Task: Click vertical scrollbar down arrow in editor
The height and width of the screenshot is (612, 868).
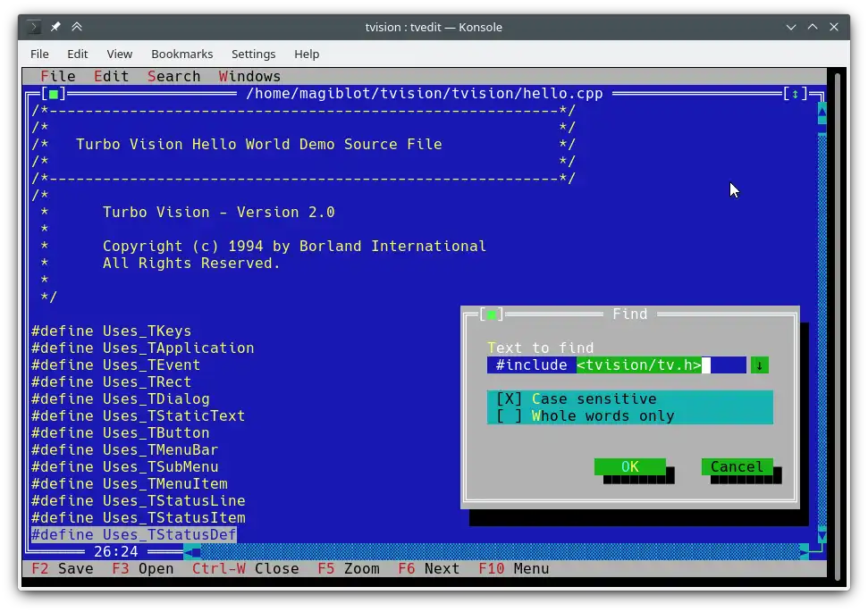Action: 822,535
